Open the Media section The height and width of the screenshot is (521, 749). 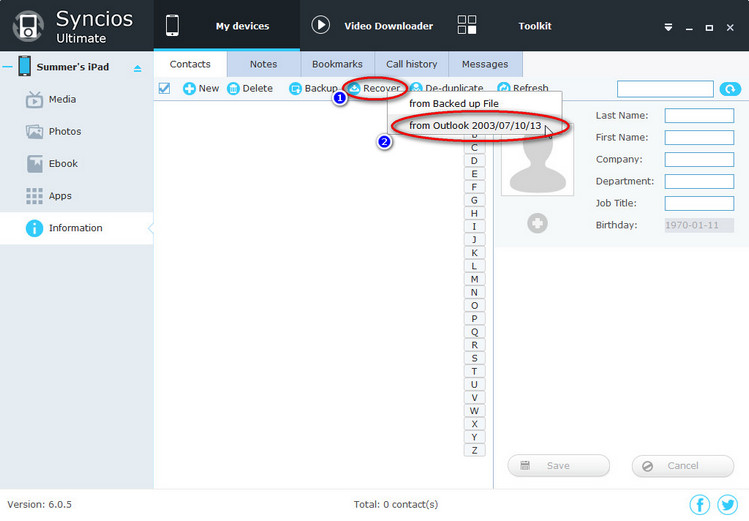pyautogui.click(x=62, y=99)
